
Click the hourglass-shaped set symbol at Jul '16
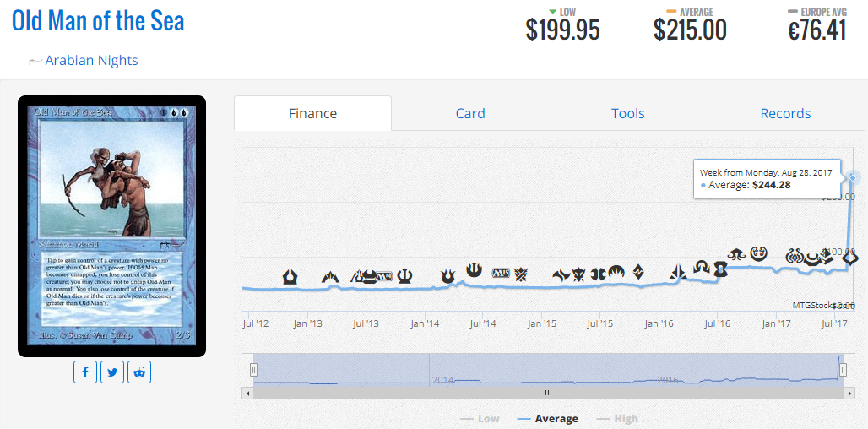coord(721,269)
